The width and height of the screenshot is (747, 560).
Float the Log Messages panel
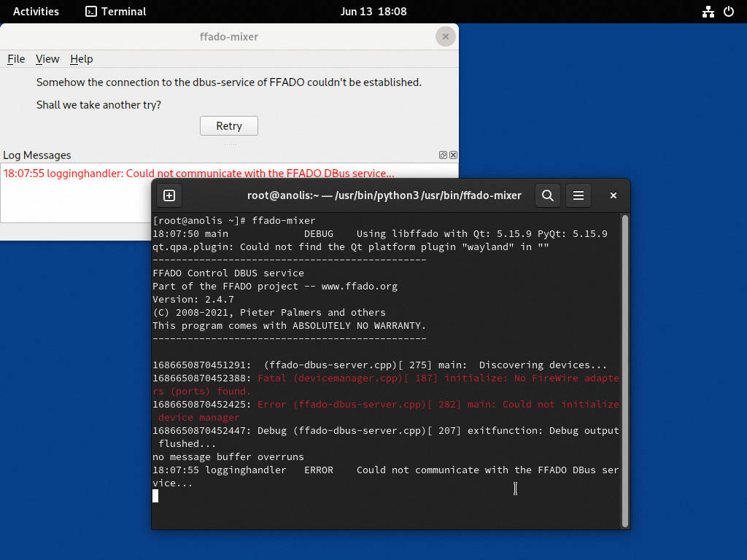click(x=443, y=155)
